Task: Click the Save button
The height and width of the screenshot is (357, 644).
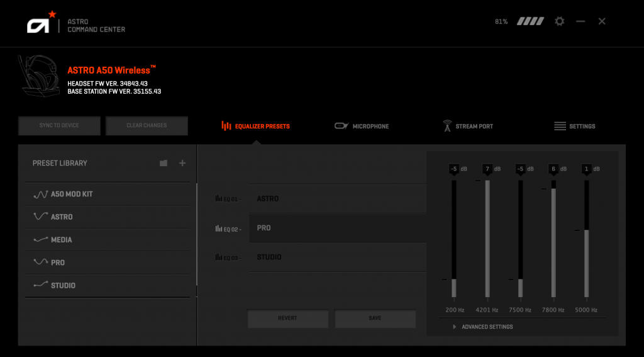Action: pyautogui.click(x=375, y=319)
